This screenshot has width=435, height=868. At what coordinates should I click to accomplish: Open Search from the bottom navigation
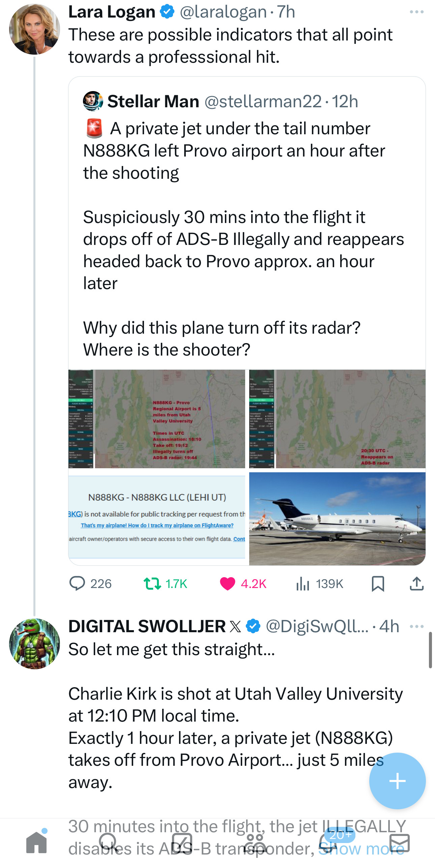[109, 843]
